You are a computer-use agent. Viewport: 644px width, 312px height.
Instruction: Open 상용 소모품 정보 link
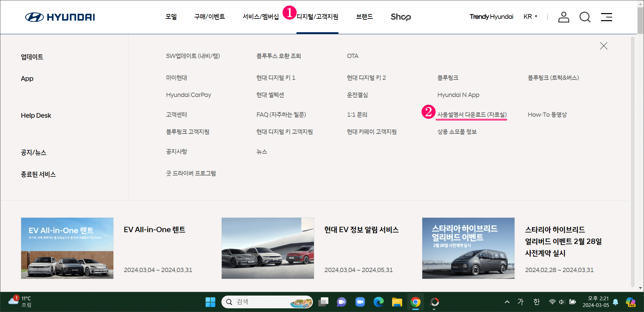click(x=457, y=132)
